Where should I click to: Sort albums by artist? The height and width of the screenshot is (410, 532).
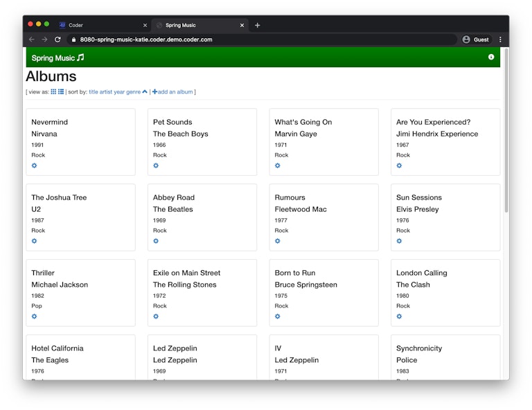tap(106, 91)
